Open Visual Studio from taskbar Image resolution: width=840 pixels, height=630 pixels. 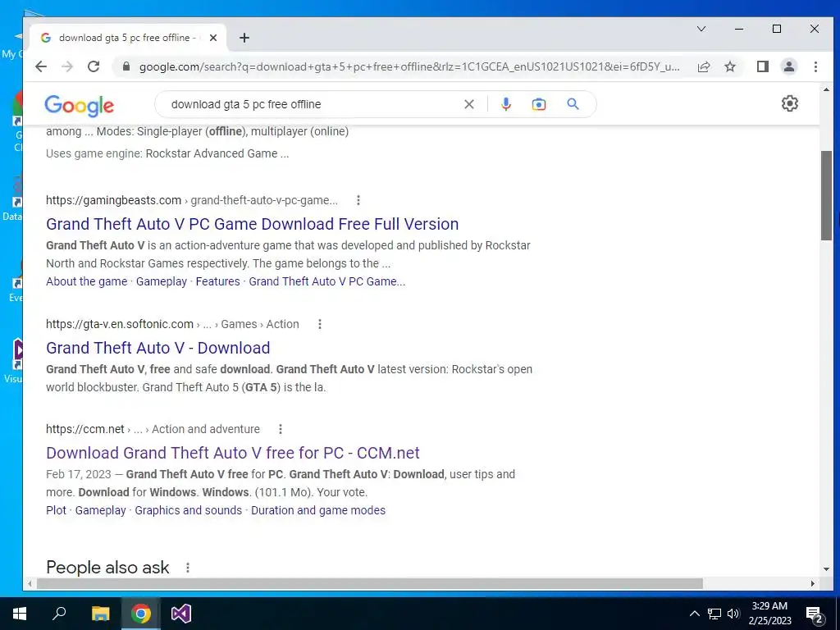(181, 614)
